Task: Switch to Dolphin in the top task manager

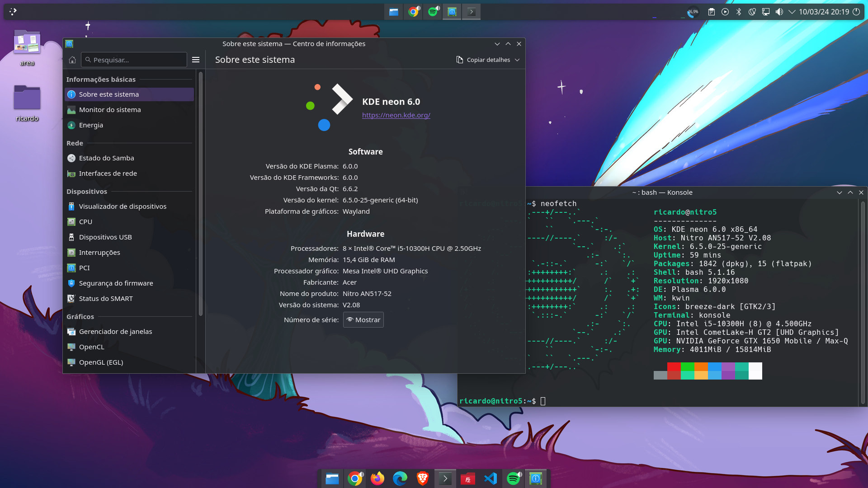Action: (394, 12)
